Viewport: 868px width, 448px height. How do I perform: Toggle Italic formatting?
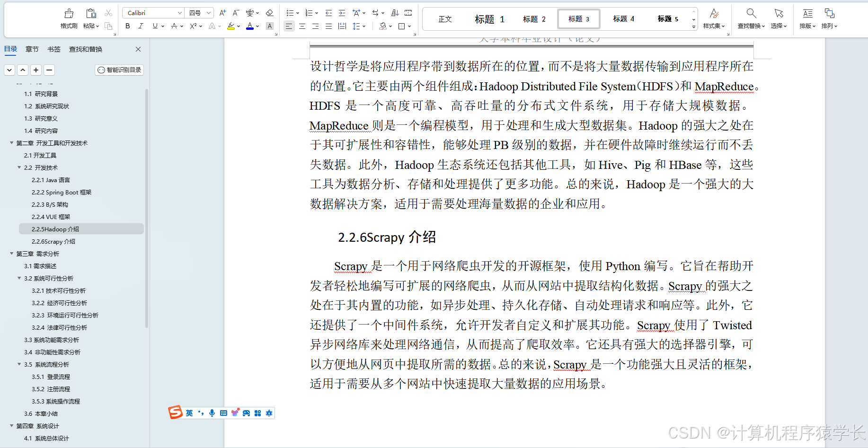tap(141, 26)
